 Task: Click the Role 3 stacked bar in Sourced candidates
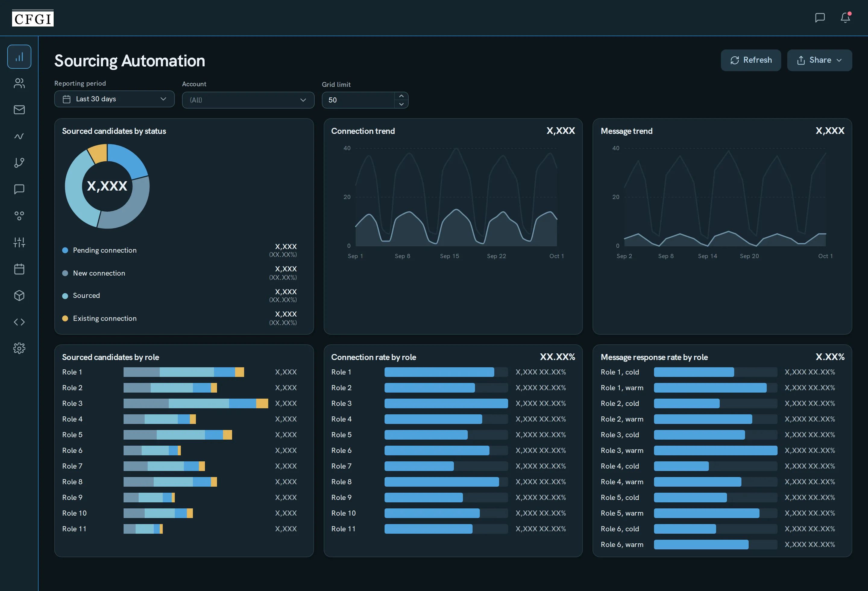point(196,403)
